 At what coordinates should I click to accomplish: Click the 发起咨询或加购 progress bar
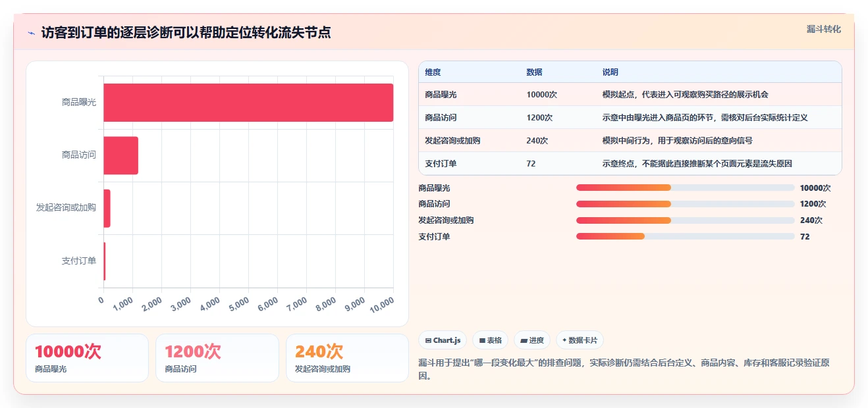point(685,220)
